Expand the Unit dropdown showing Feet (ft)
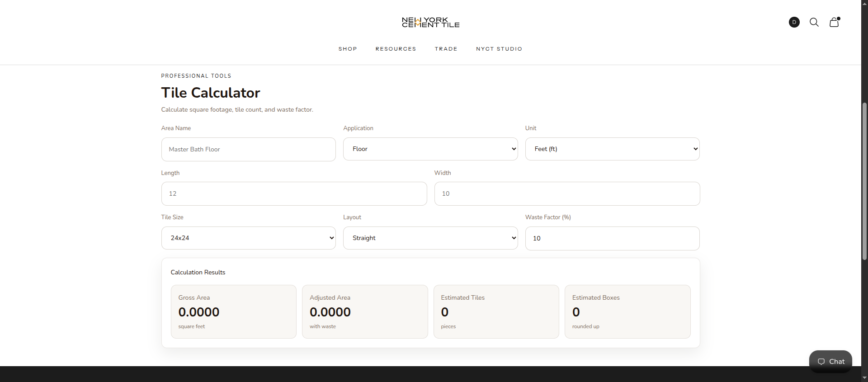The image size is (868, 382). click(x=612, y=149)
